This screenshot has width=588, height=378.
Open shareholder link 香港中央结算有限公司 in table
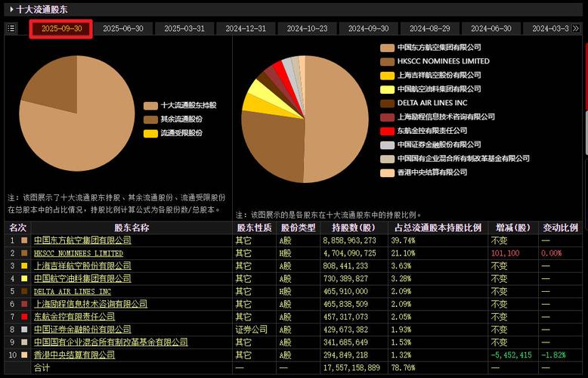(74, 355)
